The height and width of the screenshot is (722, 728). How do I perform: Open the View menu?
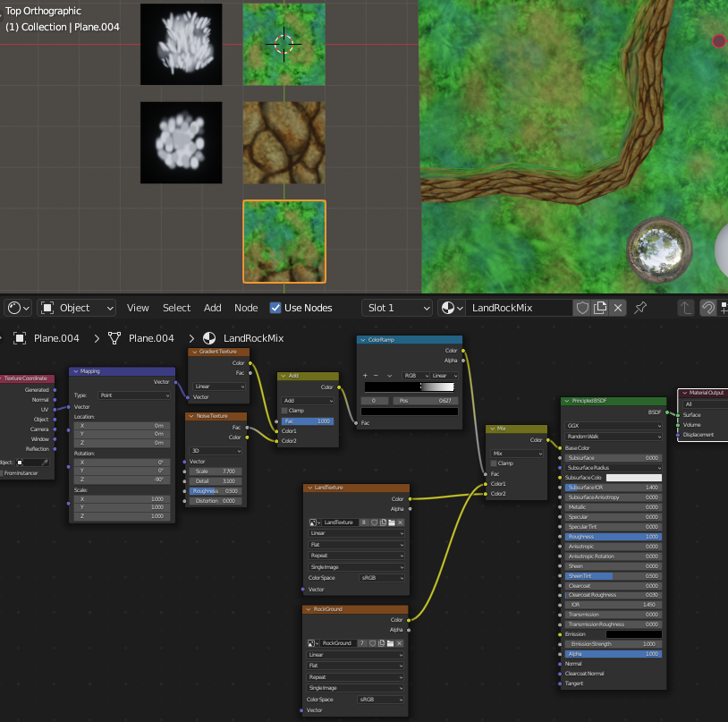(138, 308)
